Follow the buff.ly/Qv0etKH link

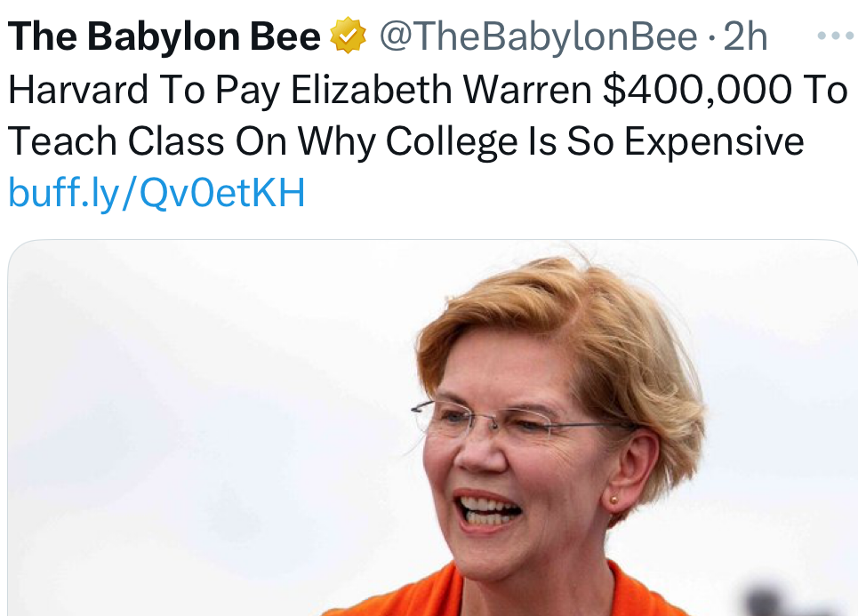pyautogui.click(x=156, y=192)
